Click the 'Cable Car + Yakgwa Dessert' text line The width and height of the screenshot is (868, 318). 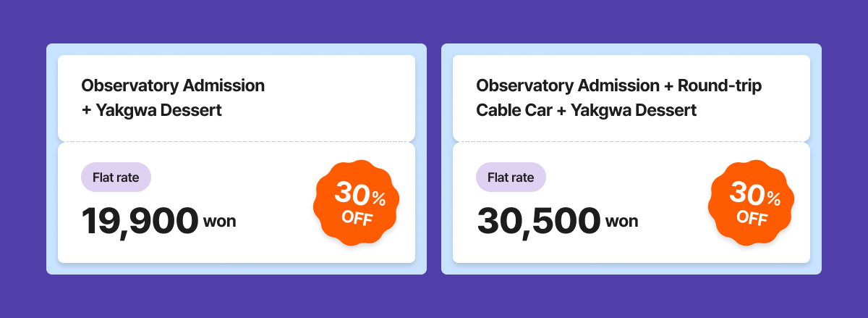586,111
